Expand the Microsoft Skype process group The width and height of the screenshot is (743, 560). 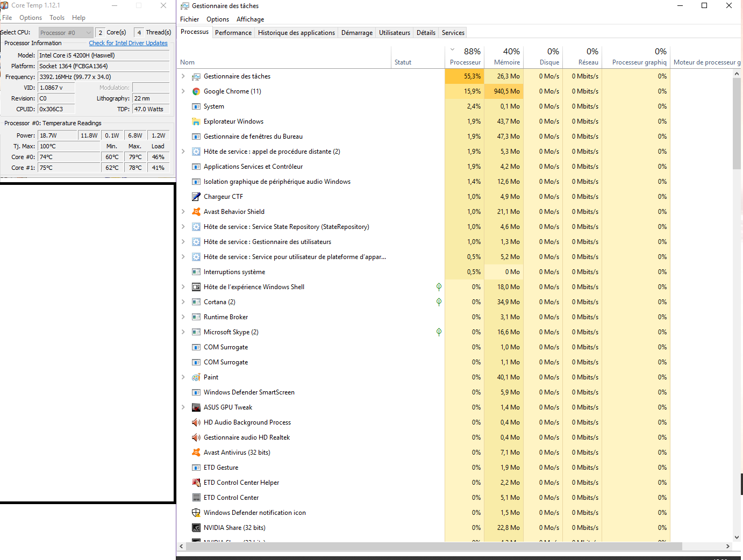click(x=183, y=332)
